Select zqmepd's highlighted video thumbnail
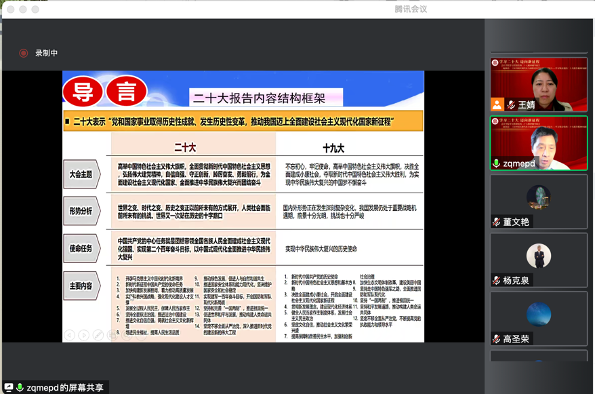This screenshot has height=395, width=595. point(539,143)
